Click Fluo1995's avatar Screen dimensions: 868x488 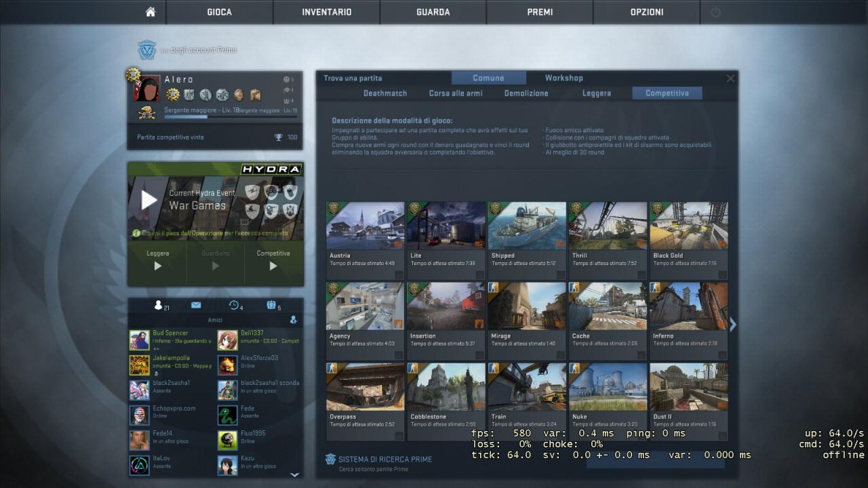click(227, 440)
